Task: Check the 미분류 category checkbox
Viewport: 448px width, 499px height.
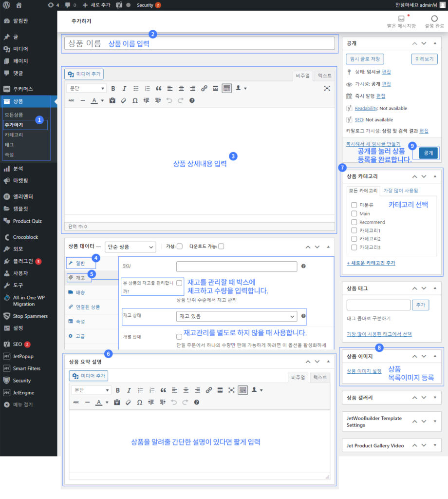Action: click(354, 205)
